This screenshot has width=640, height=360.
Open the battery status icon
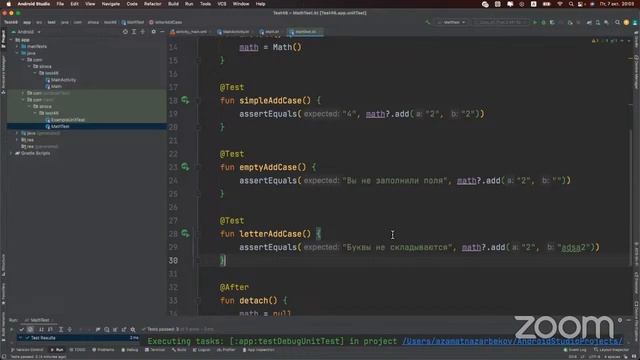point(546,4)
